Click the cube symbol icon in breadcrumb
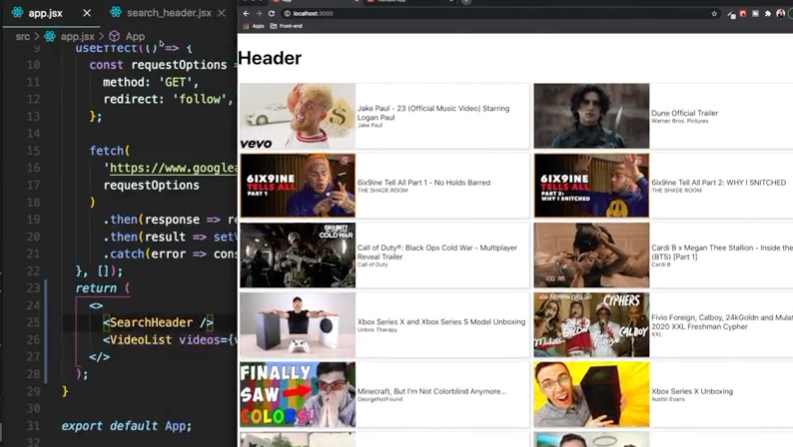 [x=114, y=36]
